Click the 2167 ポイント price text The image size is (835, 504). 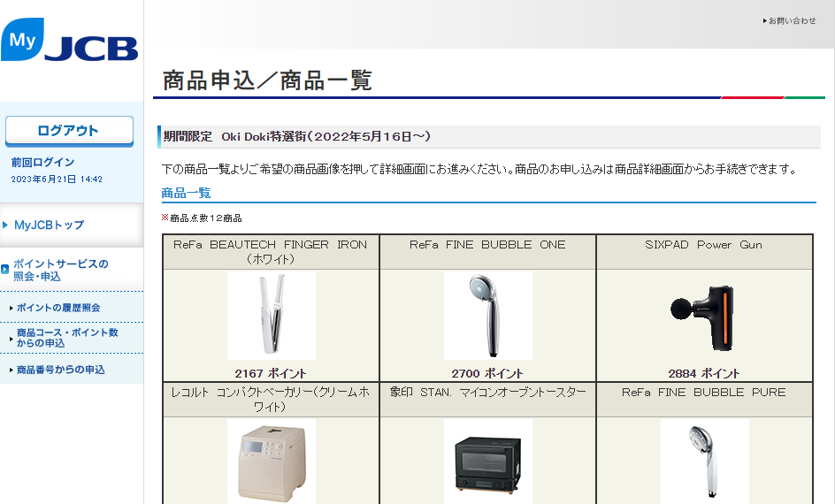[x=271, y=374]
